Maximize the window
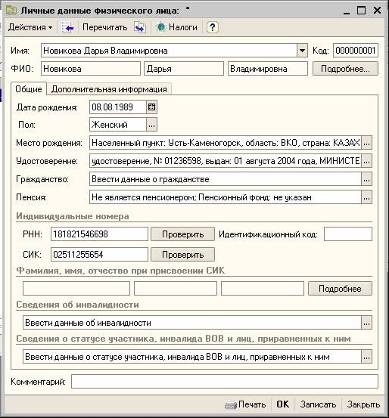 coord(361,11)
